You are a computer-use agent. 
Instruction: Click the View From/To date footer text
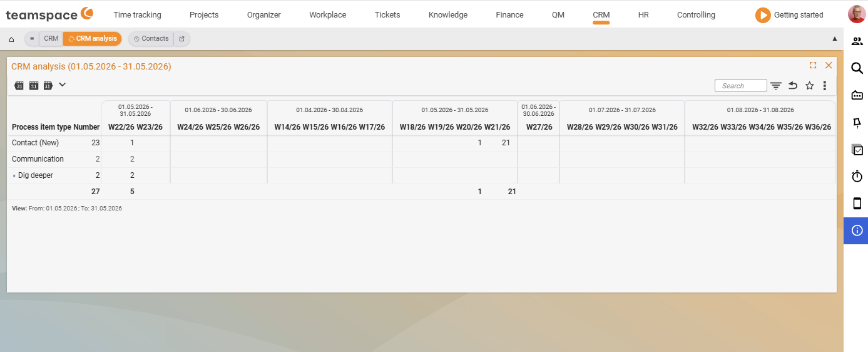tap(67, 208)
